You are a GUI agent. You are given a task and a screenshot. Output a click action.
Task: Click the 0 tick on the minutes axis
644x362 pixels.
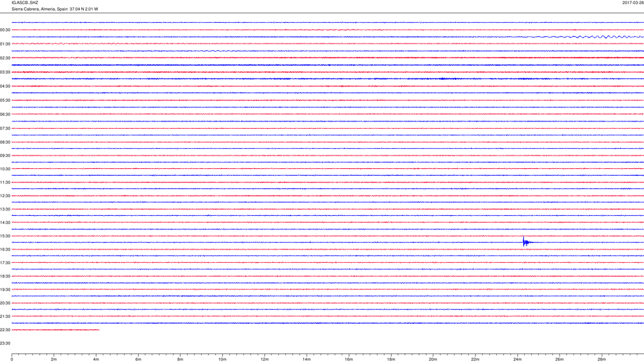[11, 359]
